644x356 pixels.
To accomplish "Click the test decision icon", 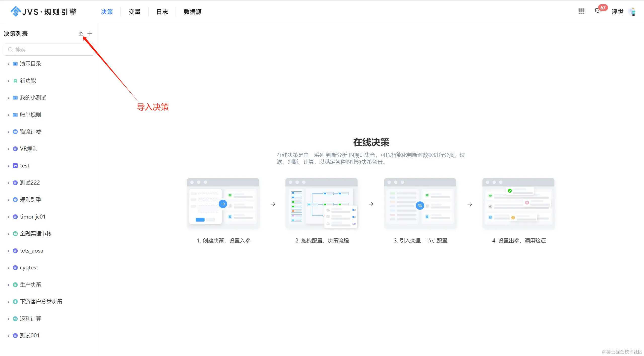I will pos(15,166).
